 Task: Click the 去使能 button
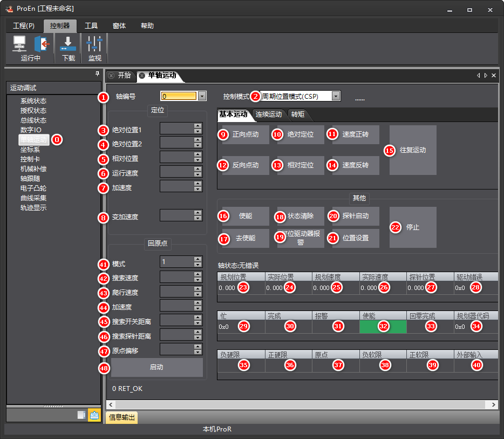click(x=246, y=238)
